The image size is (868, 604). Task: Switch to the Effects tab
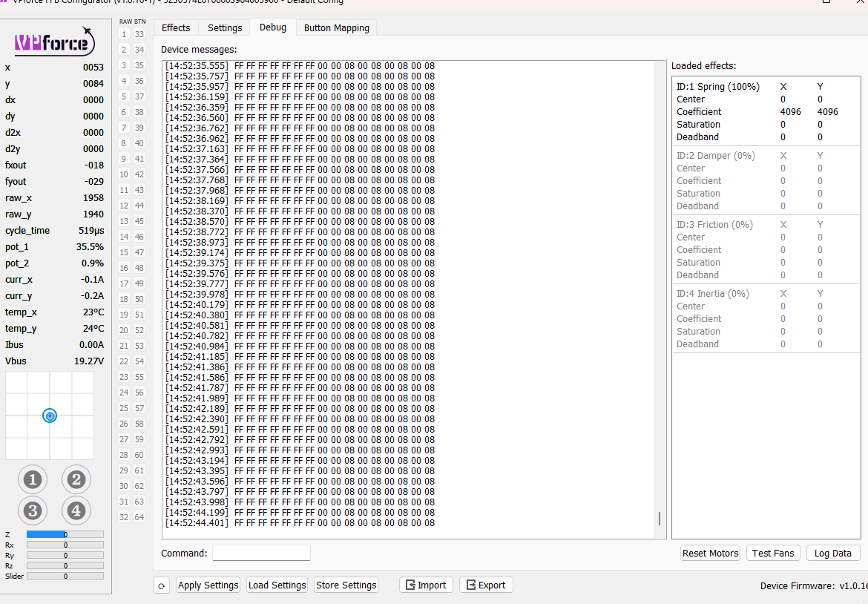176,27
